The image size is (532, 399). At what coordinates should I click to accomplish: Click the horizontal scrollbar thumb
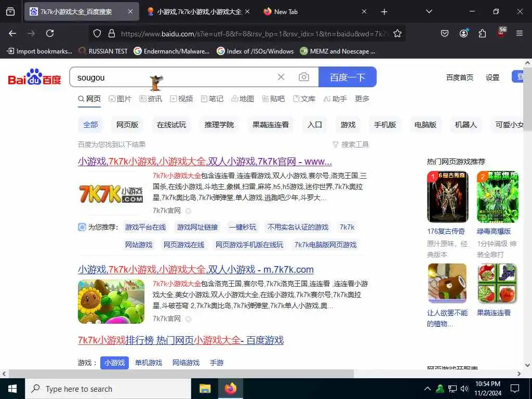coord(181,374)
